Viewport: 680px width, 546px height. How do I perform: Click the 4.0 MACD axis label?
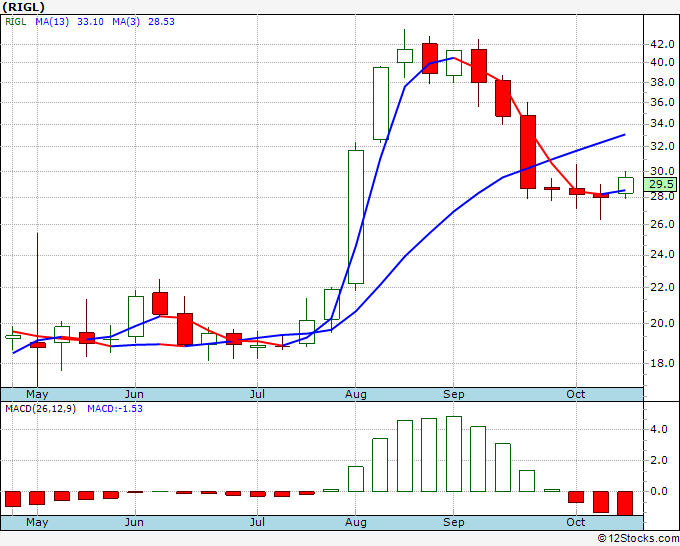point(659,430)
